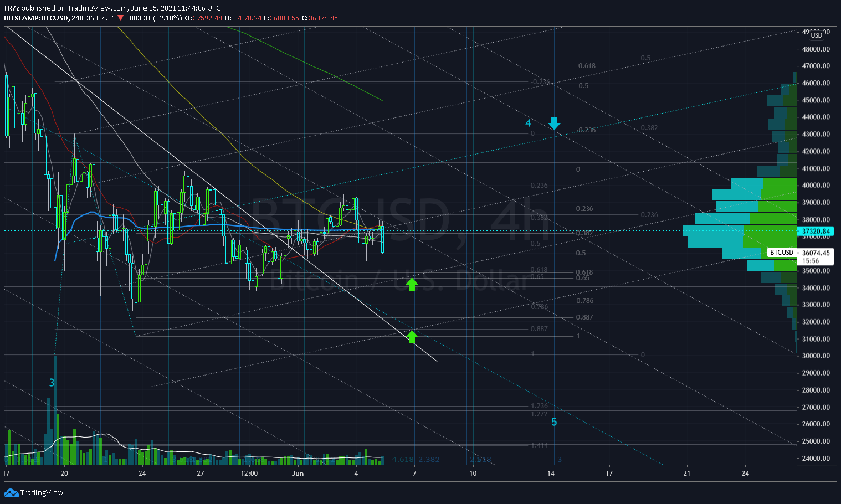Click the 36084.01 last price in header
Screen dimensions: 841x504
[101, 18]
